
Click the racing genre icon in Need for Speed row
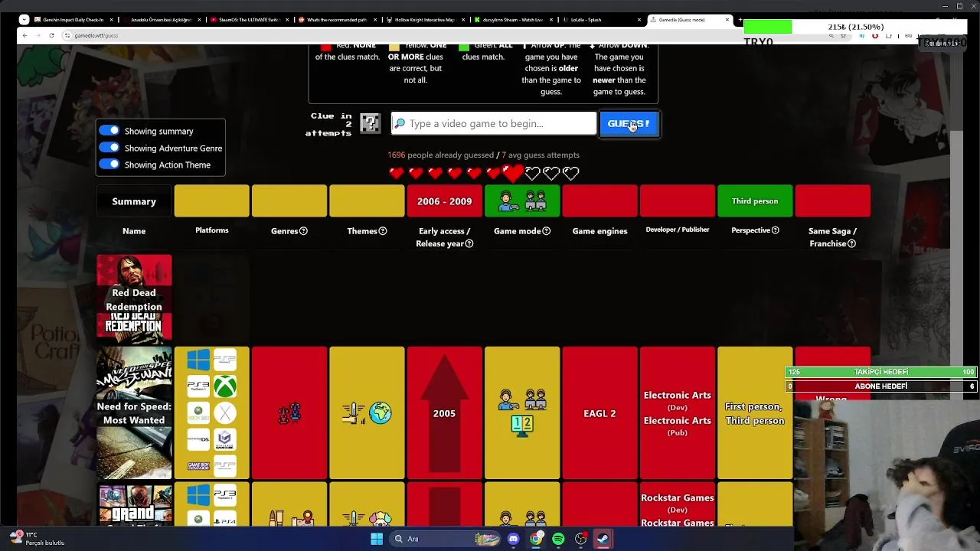tap(289, 413)
